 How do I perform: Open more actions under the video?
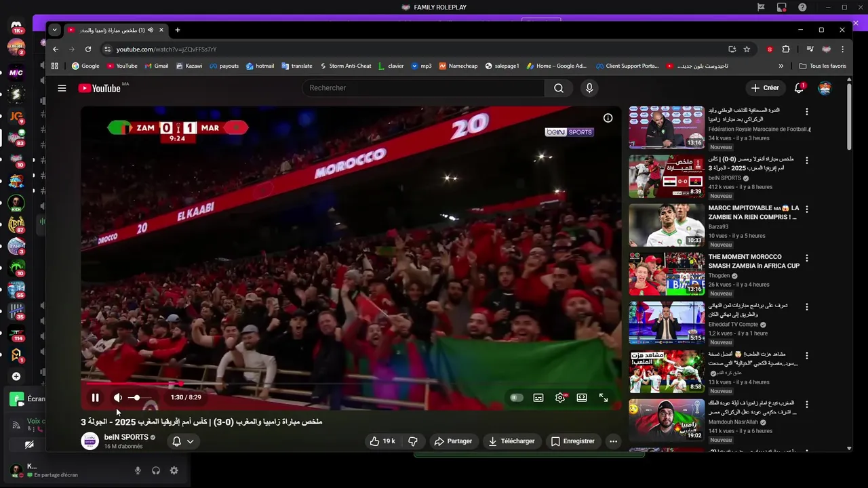click(614, 441)
